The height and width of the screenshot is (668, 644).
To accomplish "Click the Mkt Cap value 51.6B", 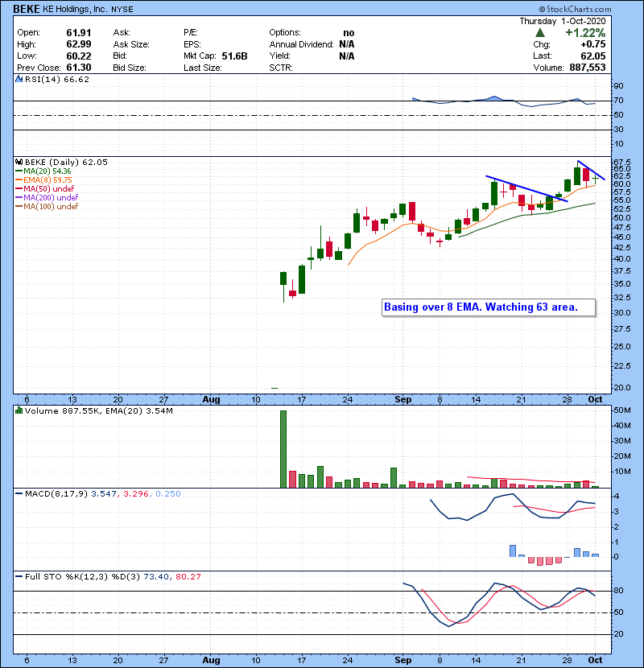I will (x=234, y=56).
